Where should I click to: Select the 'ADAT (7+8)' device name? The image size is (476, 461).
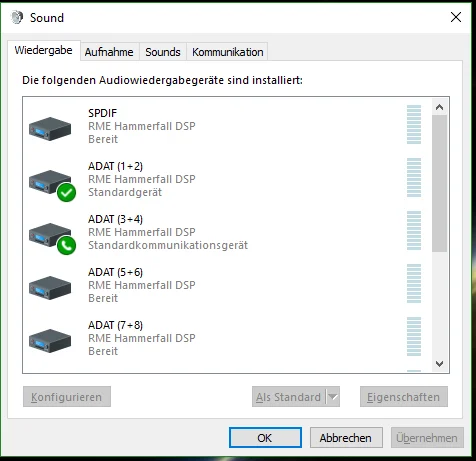click(x=115, y=325)
